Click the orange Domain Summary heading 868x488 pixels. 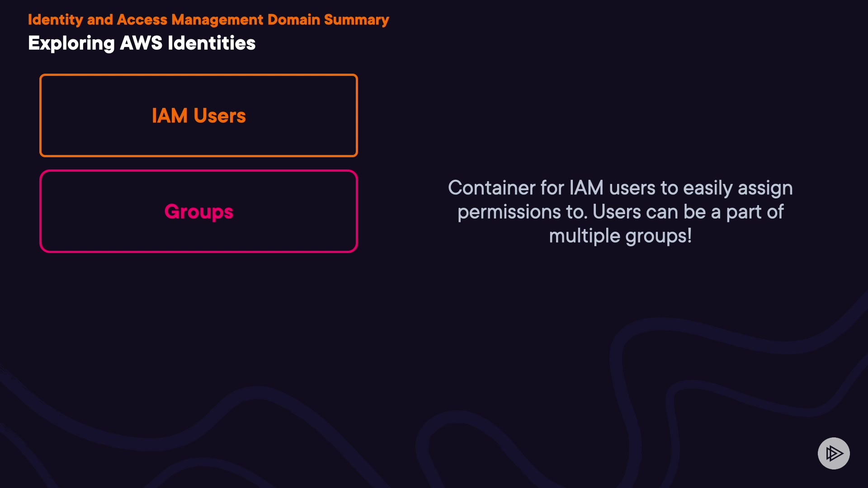(208, 20)
